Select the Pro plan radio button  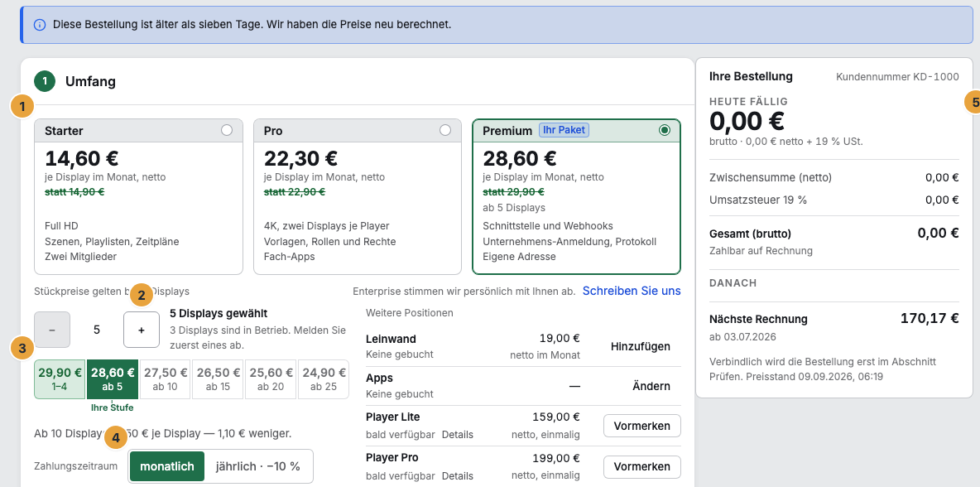click(x=445, y=130)
